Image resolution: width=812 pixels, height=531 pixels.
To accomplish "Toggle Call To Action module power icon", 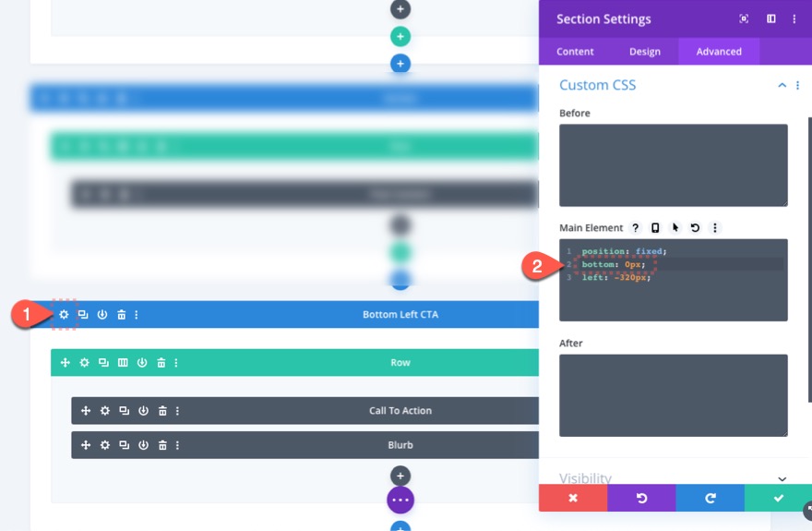I will [x=143, y=411].
